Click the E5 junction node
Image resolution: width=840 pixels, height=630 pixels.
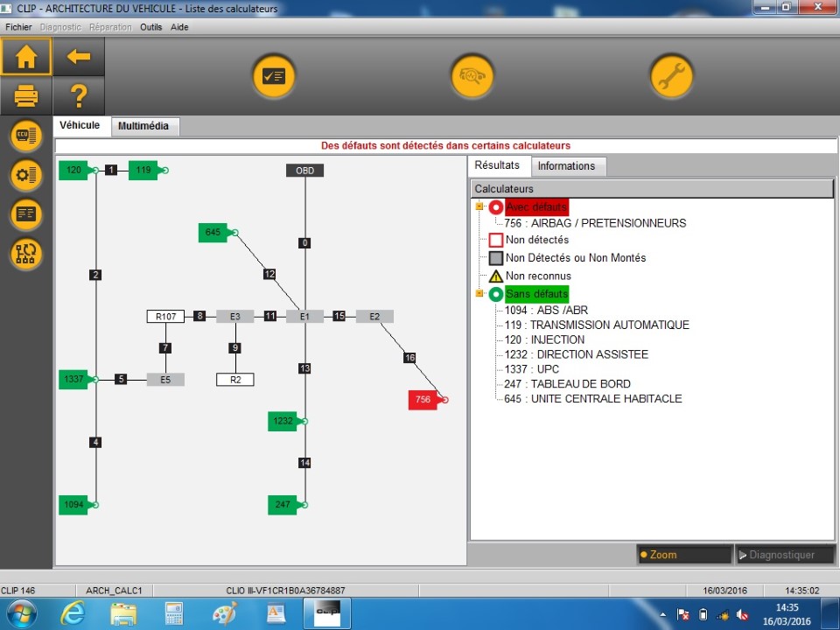pyautogui.click(x=165, y=379)
